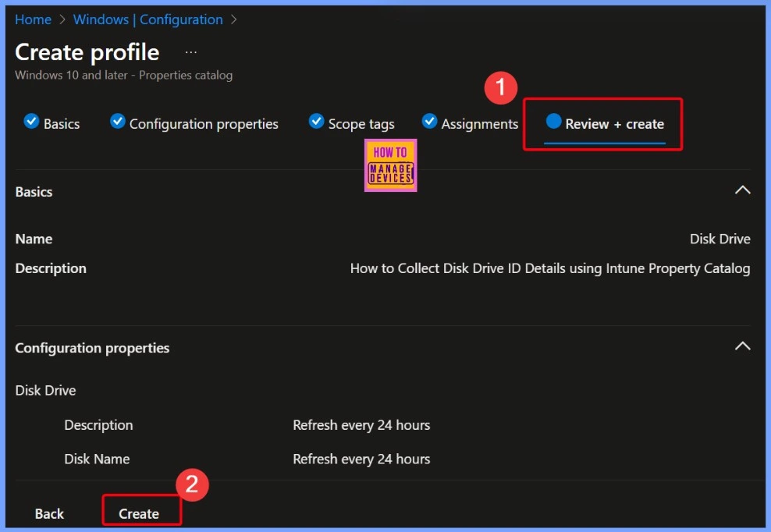The image size is (771, 532).
Task: Click the Scope tags checkmark icon
Action: [x=316, y=121]
